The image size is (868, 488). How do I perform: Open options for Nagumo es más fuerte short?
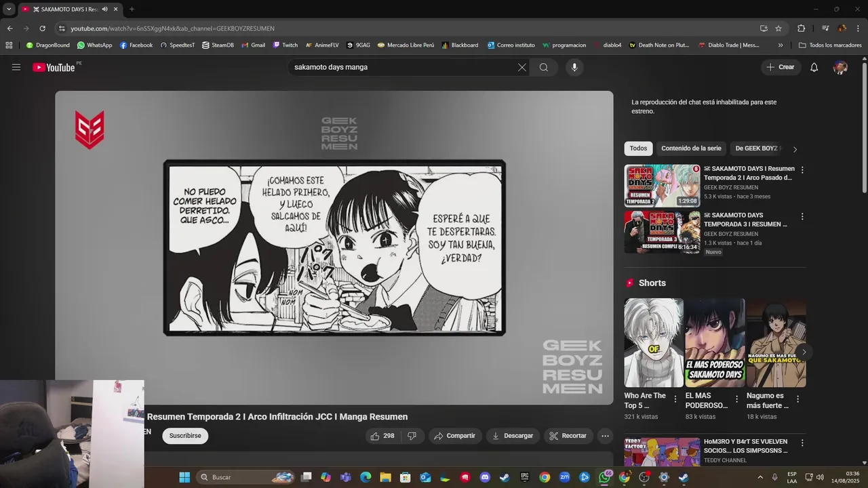797,399
